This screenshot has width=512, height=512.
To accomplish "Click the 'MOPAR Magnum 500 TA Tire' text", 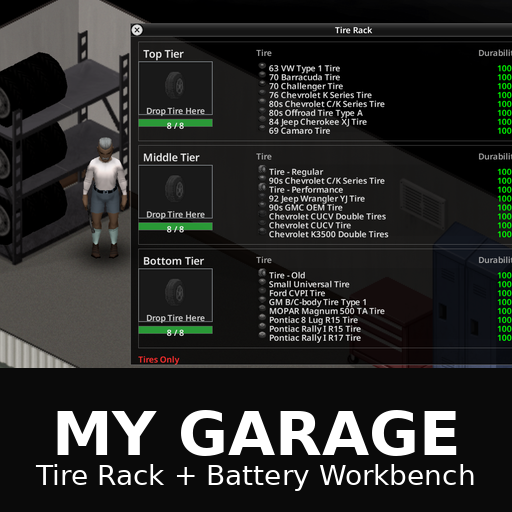I will pos(327,311).
